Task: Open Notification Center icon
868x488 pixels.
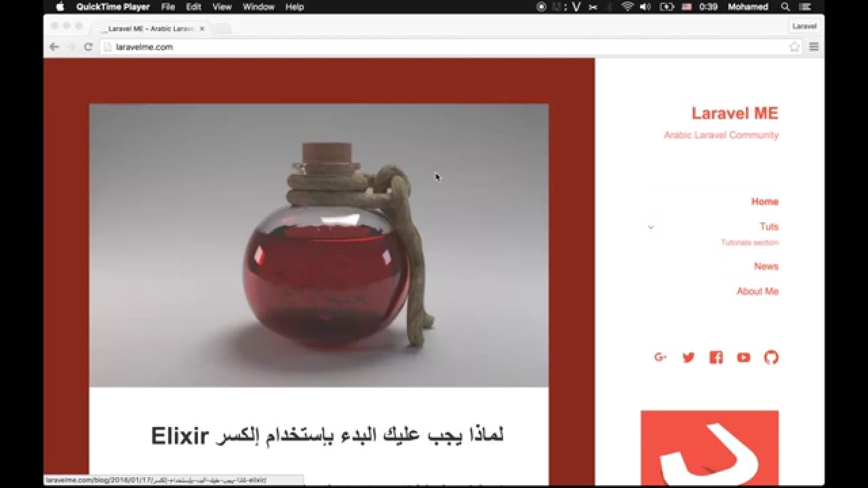Action: (x=805, y=6)
